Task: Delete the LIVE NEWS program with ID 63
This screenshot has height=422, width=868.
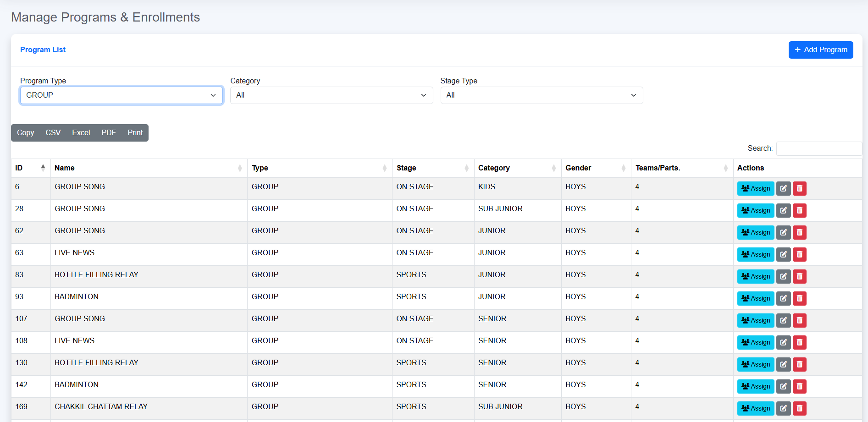Action: tap(799, 254)
